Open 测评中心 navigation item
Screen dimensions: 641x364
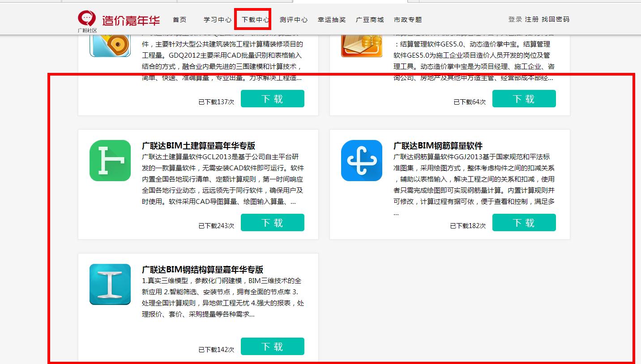click(x=294, y=20)
